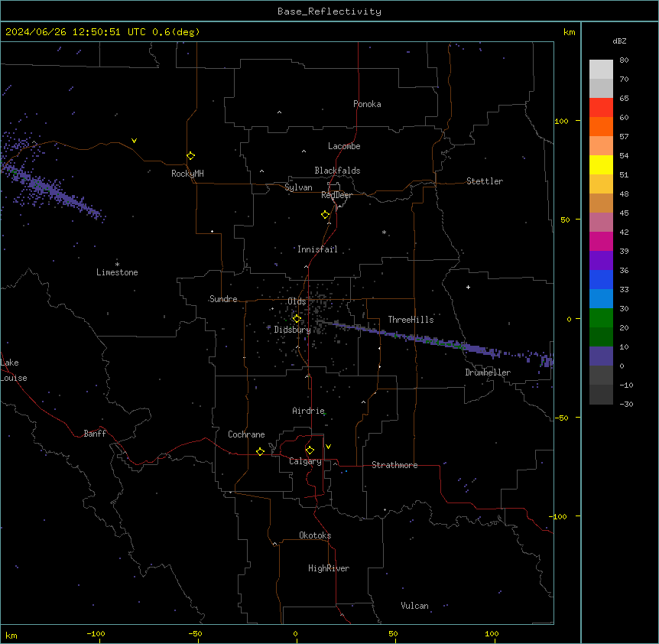Pick the red 60-65 dBZ legend swatch

click(x=601, y=108)
